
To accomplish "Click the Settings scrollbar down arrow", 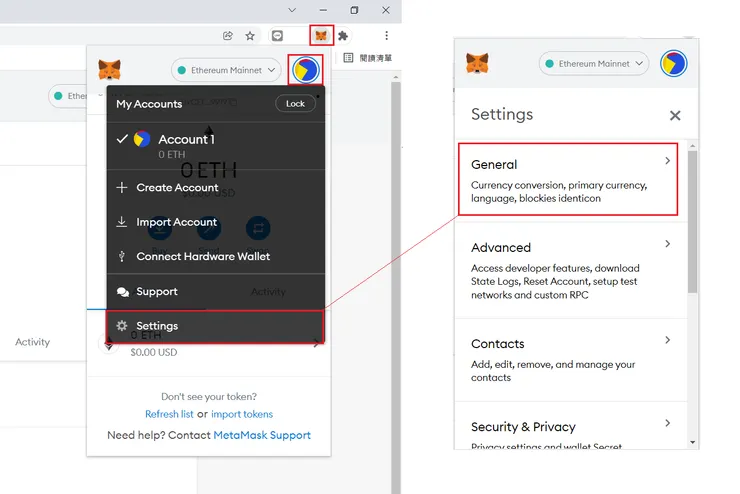I will click(x=692, y=442).
